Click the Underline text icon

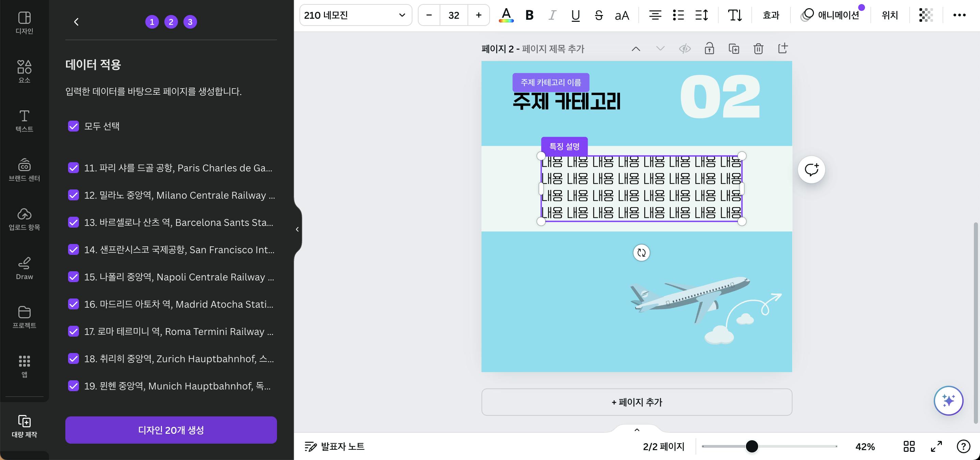(575, 15)
